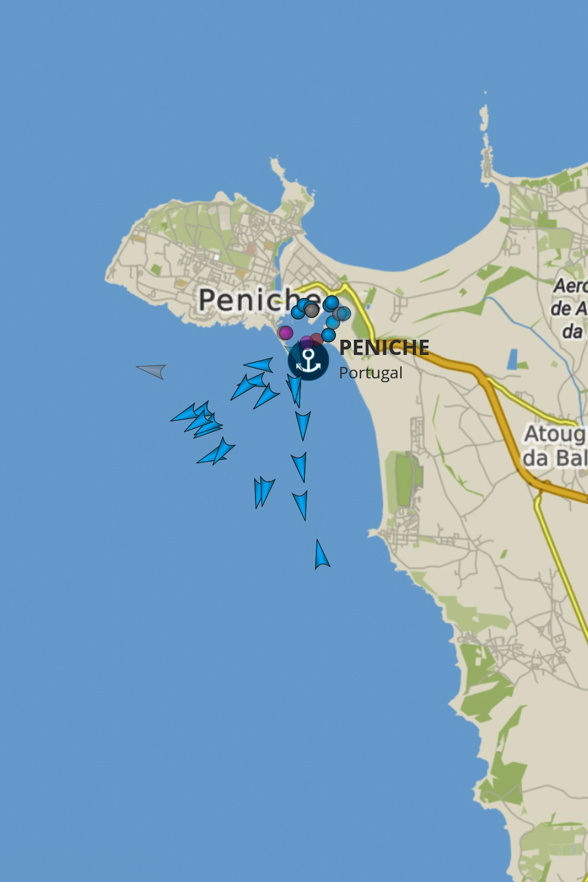Select the faded blue-gray dot by yellow road
Image resolution: width=588 pixels, height=882 pixels.
click(x=342, y=314)
